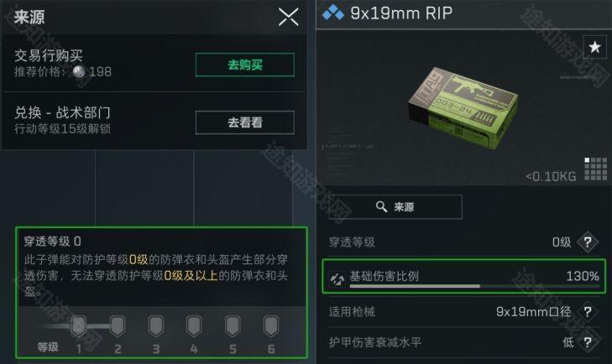
Task: Click the blue rarity diamond icon
Action: click(333, 13)
